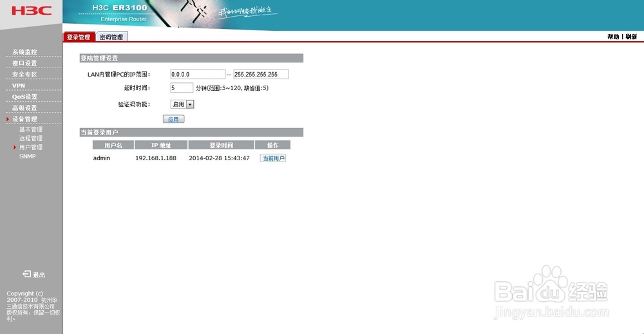Click the 操作 column header
644x334 pixels.
[272, 145]
